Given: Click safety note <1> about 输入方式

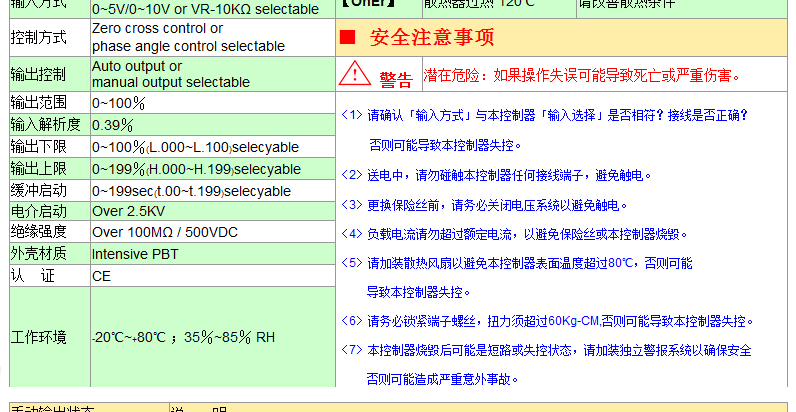Looking at the screenshot, I should coord(545,115).
